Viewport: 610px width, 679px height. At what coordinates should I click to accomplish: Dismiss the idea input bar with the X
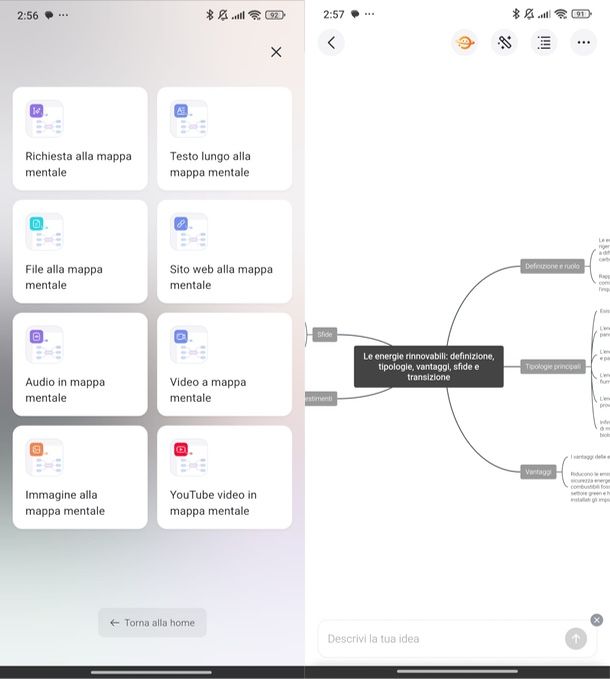click(597, 620)
